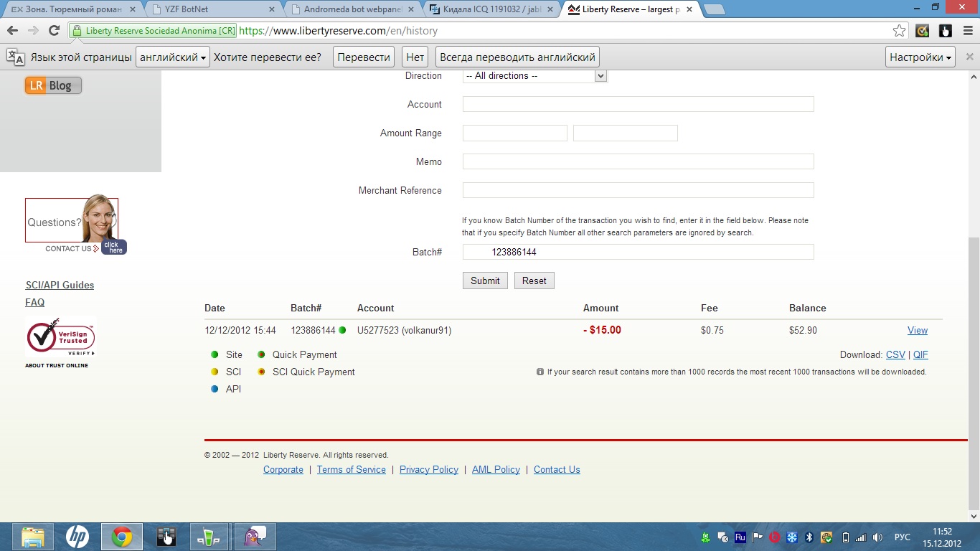Click the VeriSign Trusted seal
Viewport: 980px width, 551px height.
60,337
